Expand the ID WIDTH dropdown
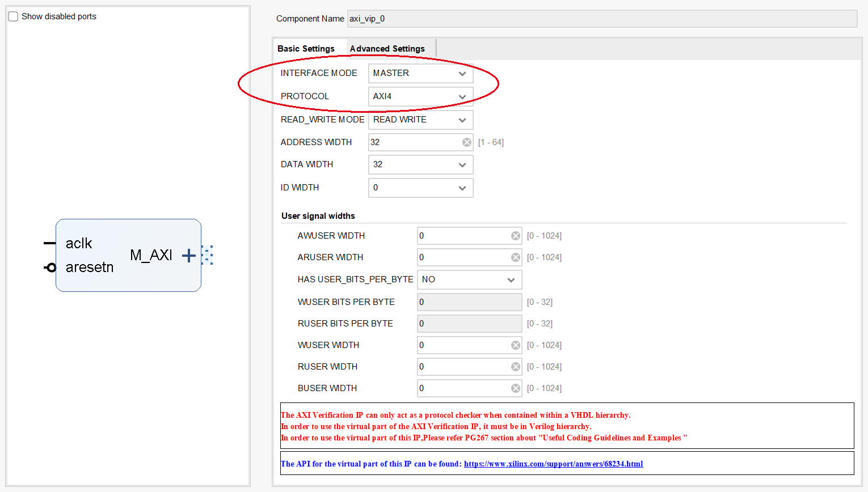868x492 pixels. pyautogui.click(x=420, y=188)
